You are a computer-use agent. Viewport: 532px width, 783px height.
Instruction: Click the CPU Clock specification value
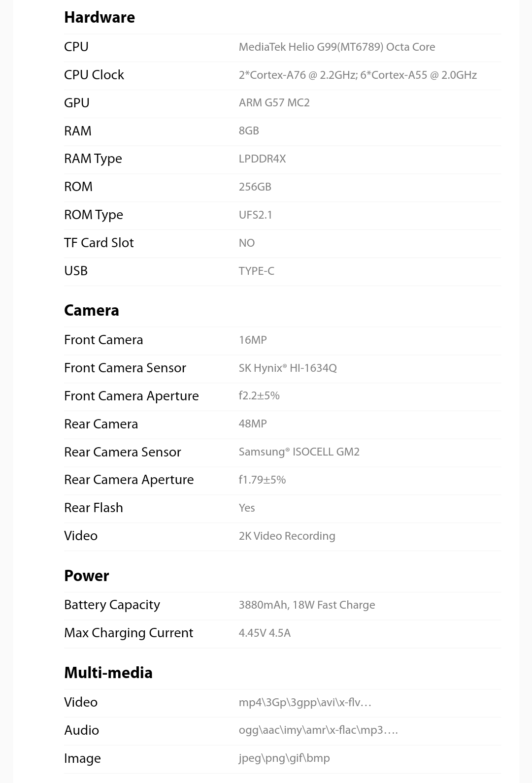(358, 75)
